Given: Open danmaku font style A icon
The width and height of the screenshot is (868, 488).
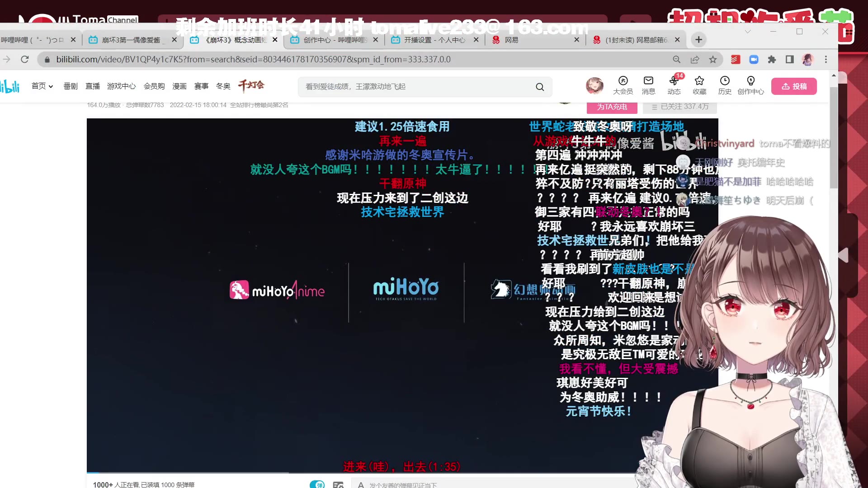Looking at the screenshot, I should point(361,484).
